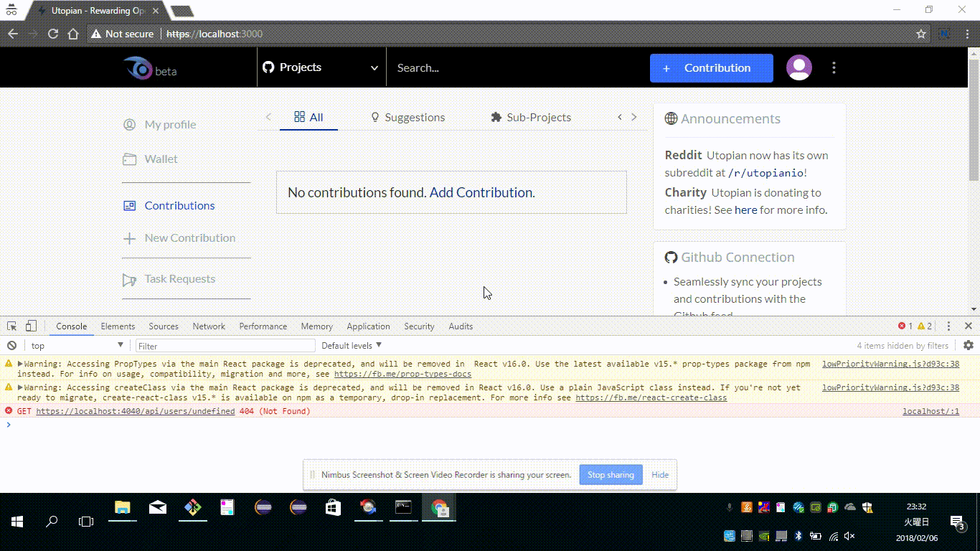980x551 pixels.
Task: Click the DevTools error count indicator
Action: [905, 326]
